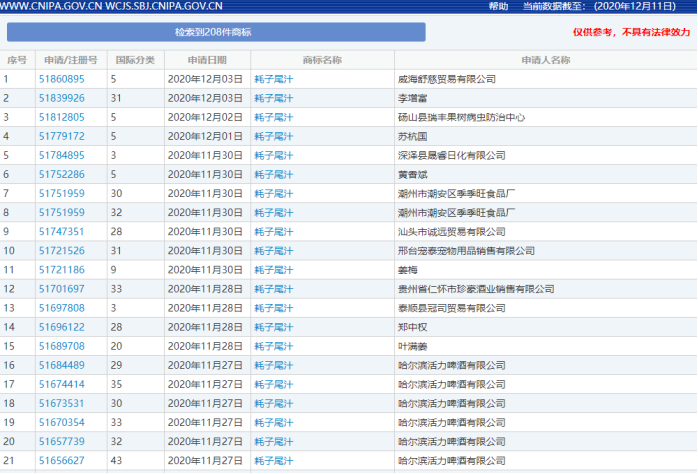Image resolution: width=698 pixels, height=474 pixels.
Task: Open application number 51684489
Action: point(61,365)
